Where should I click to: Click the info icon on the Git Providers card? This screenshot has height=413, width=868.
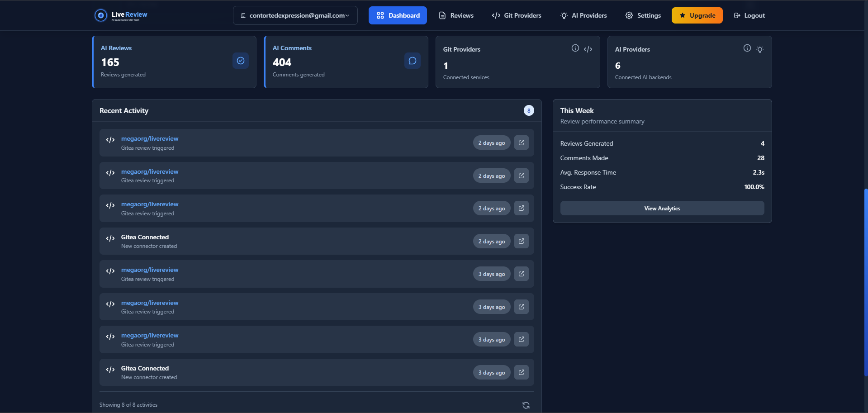(575, 47)
